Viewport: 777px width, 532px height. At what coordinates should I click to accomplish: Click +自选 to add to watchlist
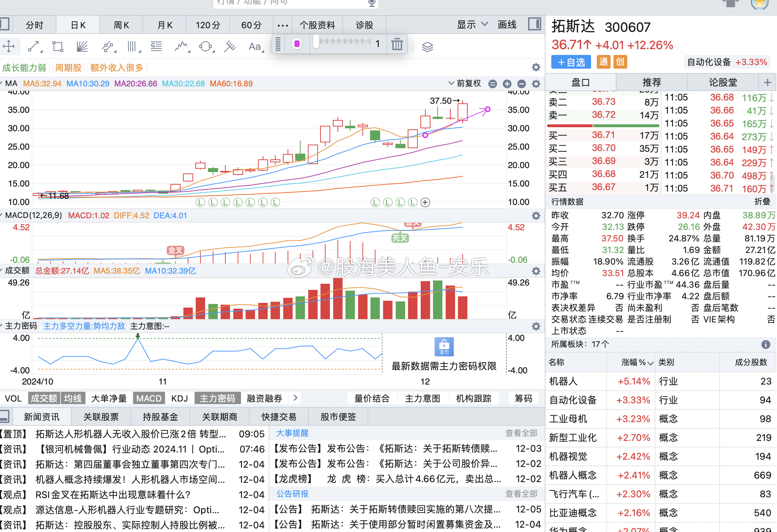coord(571,62)
